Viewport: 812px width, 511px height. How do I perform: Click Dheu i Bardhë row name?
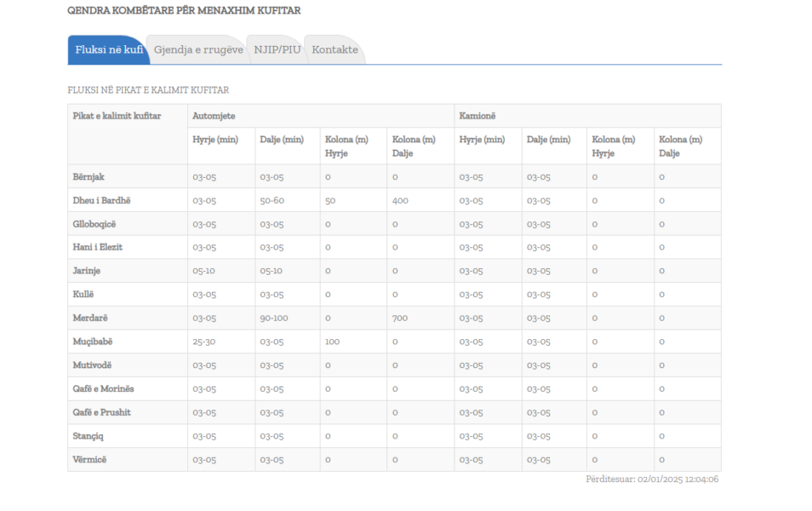pyautogui.click(x=101, y=201)
